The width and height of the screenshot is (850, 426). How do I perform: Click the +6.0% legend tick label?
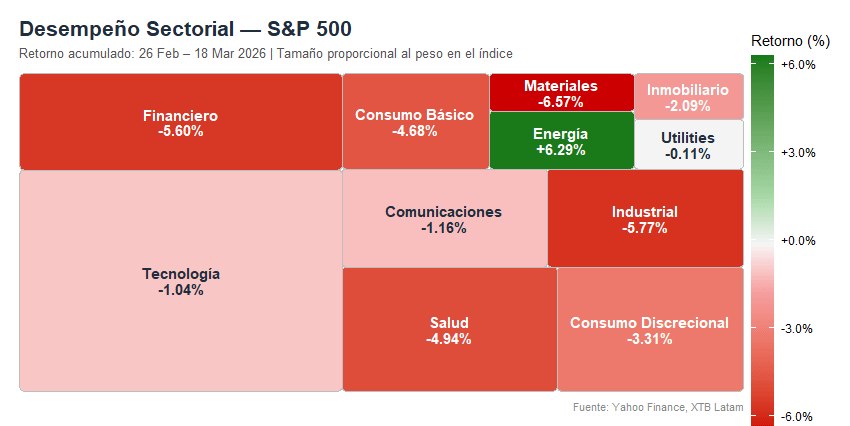798,65
